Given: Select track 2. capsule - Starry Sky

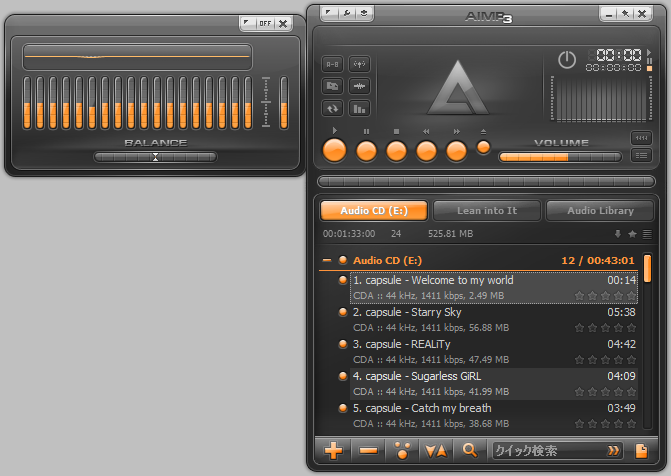Looking at the screenshot, I should (494, 320).
